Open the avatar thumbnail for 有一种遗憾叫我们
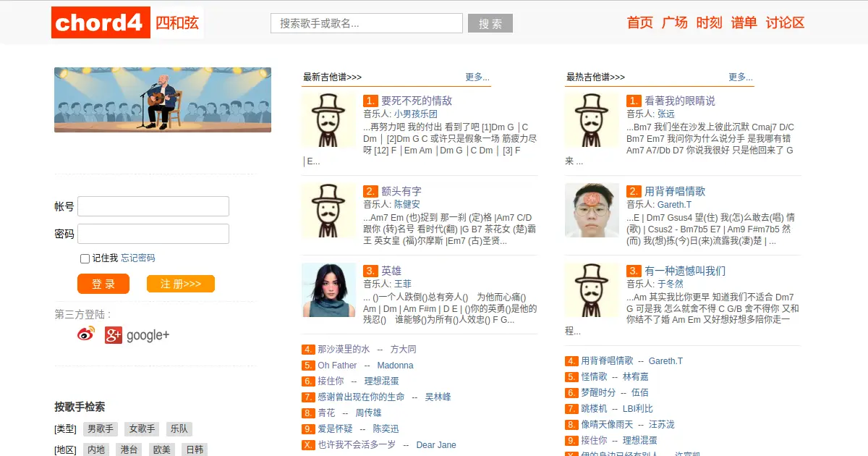 pyautogui.click(x=592, y=290)
